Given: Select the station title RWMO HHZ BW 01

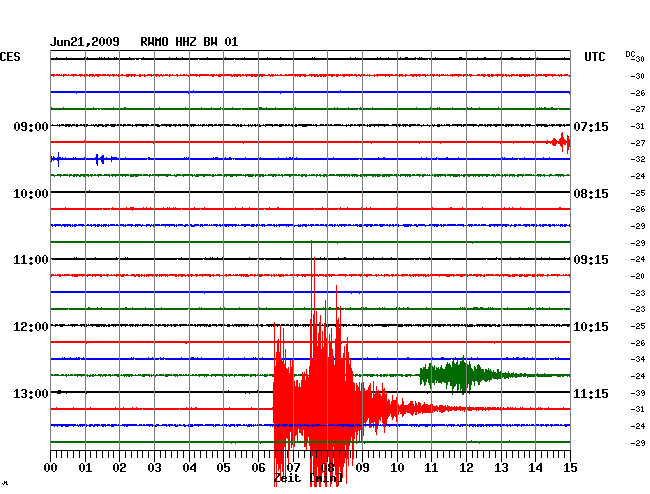Looking at the screenshot, I should tap(189, 42).
